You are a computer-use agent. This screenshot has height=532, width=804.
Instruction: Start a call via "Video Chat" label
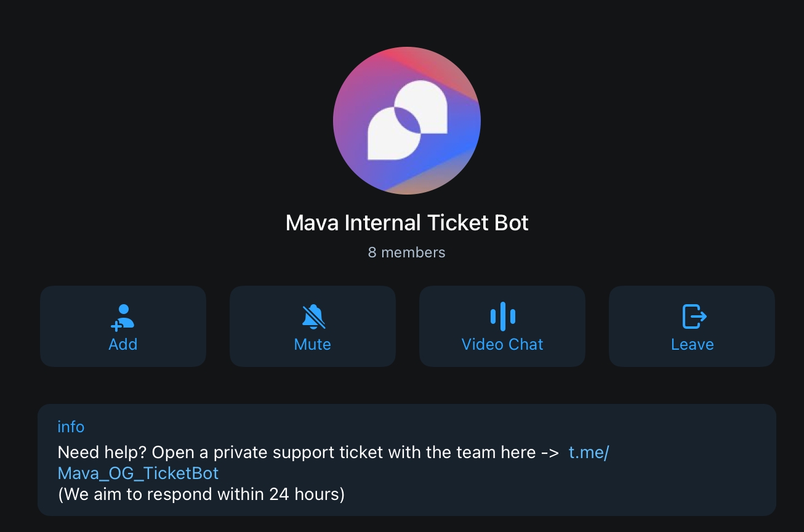point(502,344)
